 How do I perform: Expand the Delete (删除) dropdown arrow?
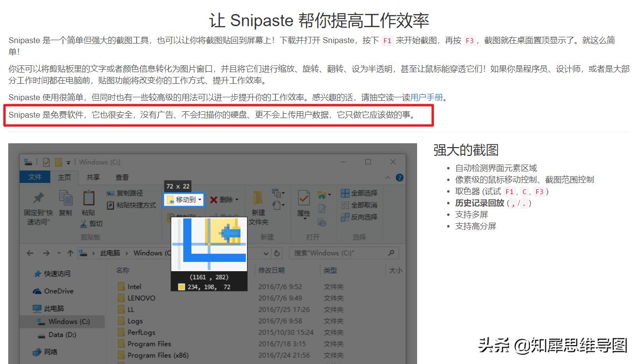(236, 199)
